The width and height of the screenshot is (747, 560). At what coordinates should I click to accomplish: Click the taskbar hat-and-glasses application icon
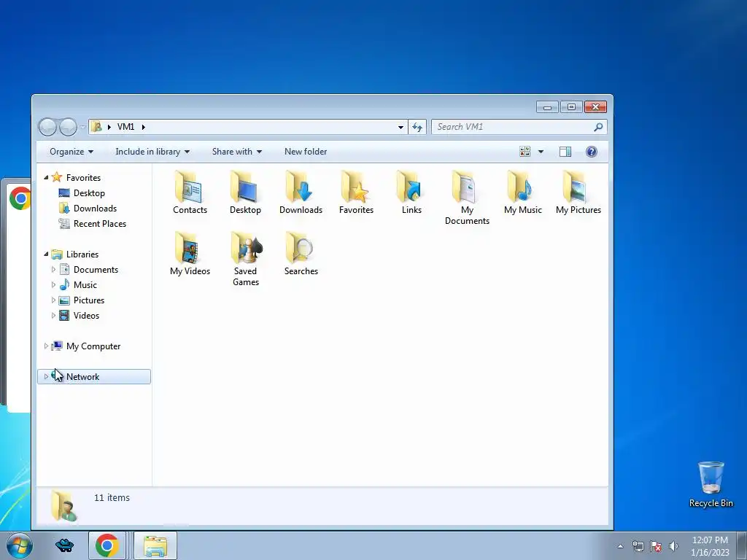click(x=64, y=545)
